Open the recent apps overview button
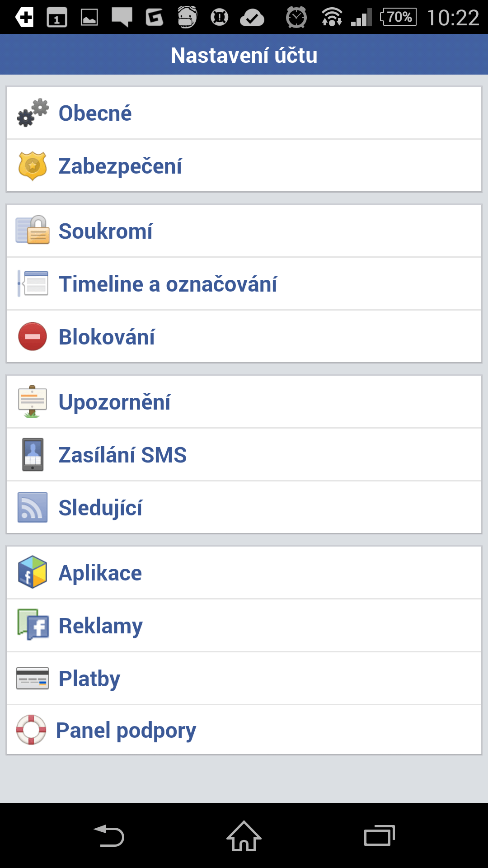 point(380,836)
